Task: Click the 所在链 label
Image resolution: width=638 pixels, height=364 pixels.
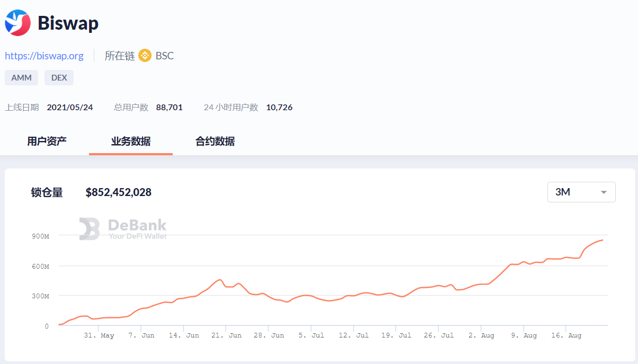Action: pos(120,56)
